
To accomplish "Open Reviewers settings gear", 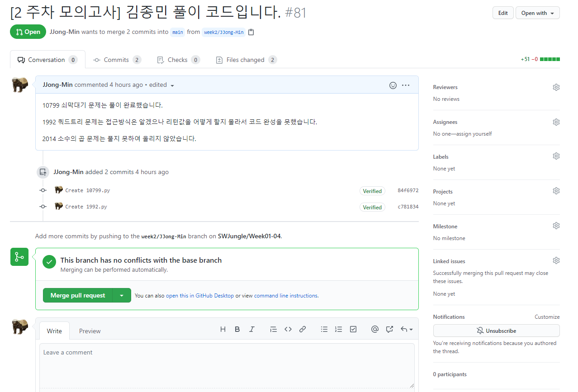I will coord(556,87).
